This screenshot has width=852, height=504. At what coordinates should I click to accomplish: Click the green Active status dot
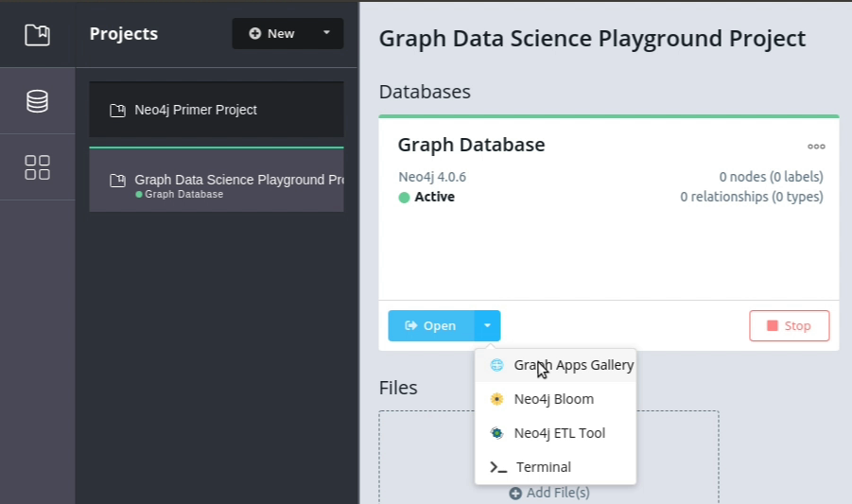404,197
